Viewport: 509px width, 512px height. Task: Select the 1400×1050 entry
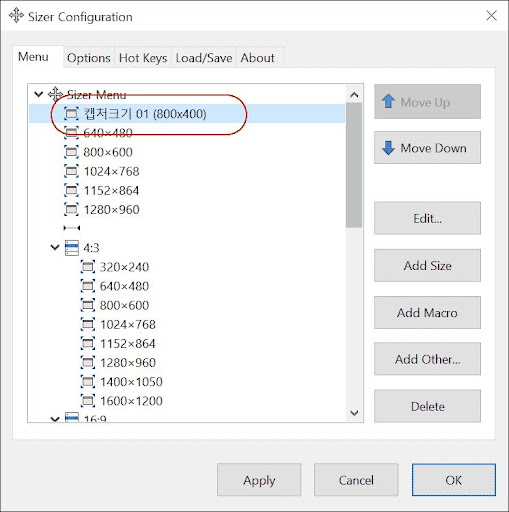(131, 381)
